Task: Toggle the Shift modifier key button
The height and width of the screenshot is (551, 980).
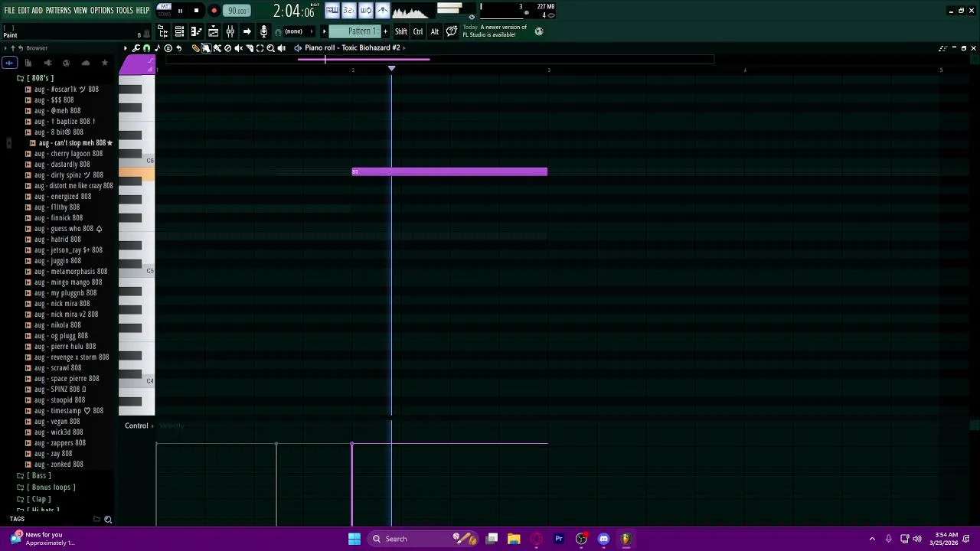Action: [401, 31]
